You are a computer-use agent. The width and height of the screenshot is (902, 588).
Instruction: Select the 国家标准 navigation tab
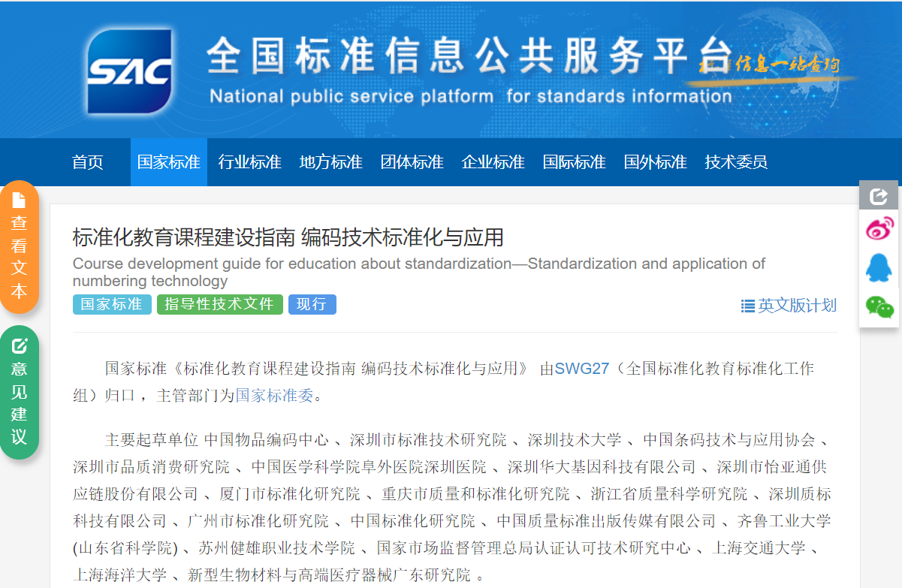[169, 162]
